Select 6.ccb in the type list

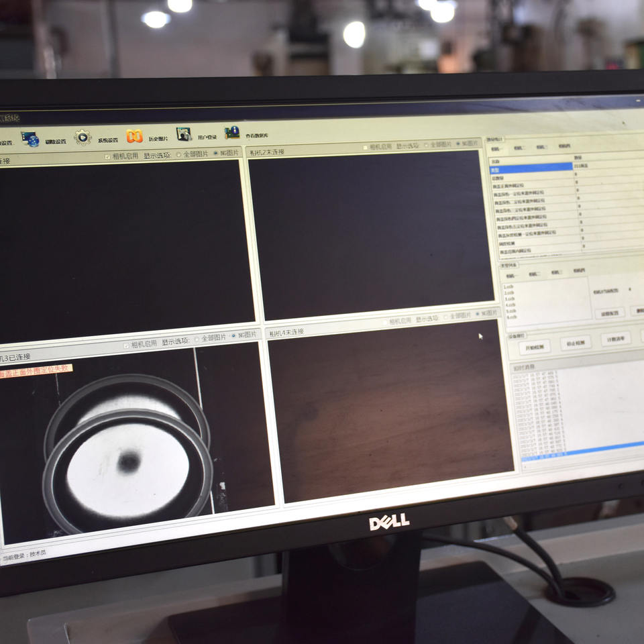pyautogui.click(x=511, y=317)
